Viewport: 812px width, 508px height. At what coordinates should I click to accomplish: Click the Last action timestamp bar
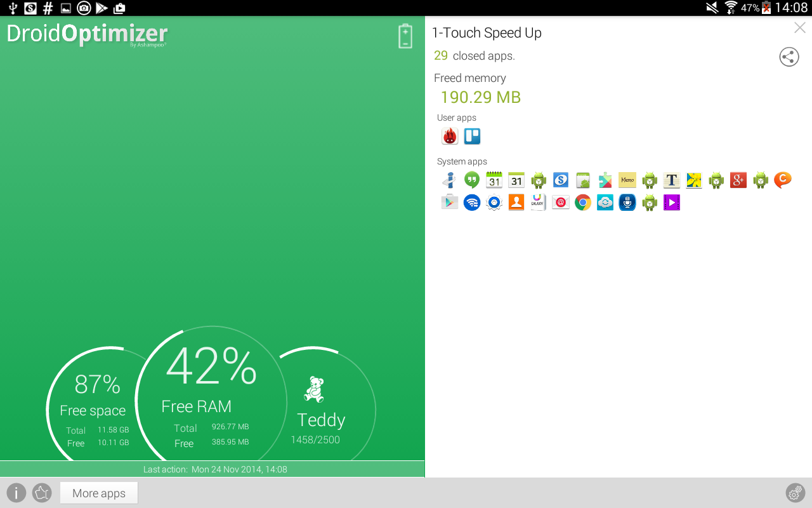click(213, 469)
